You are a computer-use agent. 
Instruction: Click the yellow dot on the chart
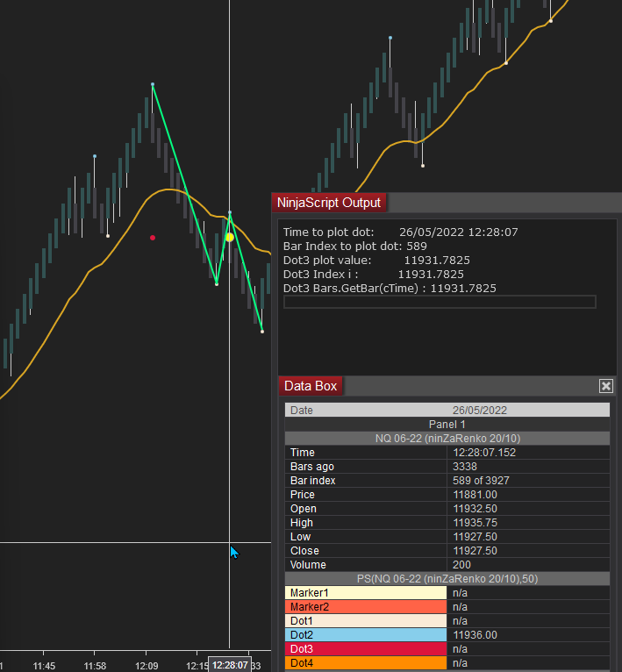229,237
